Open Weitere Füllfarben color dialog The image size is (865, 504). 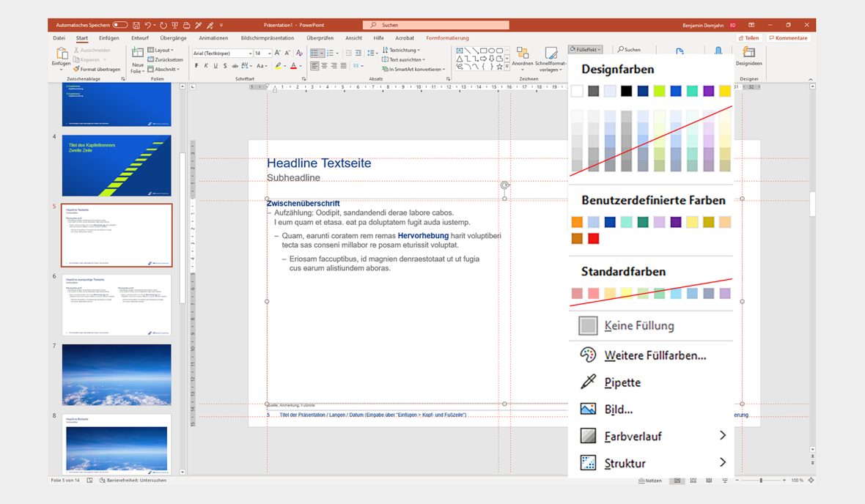(654, 355)
